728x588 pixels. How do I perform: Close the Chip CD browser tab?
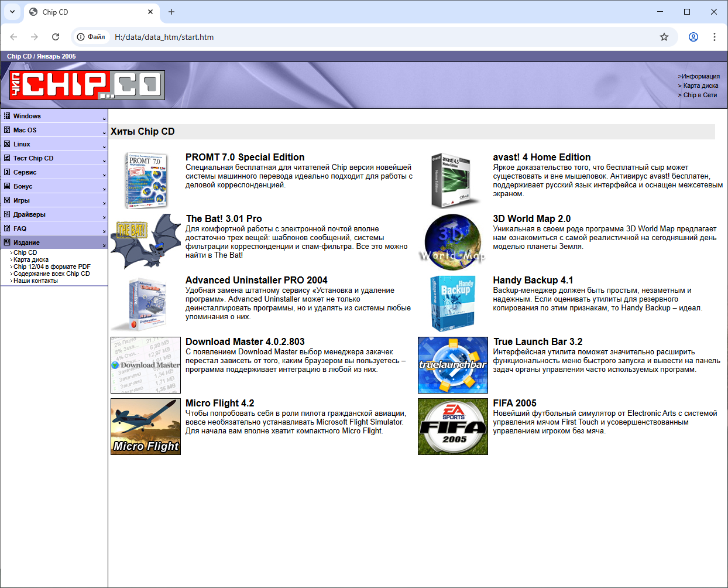150,12
